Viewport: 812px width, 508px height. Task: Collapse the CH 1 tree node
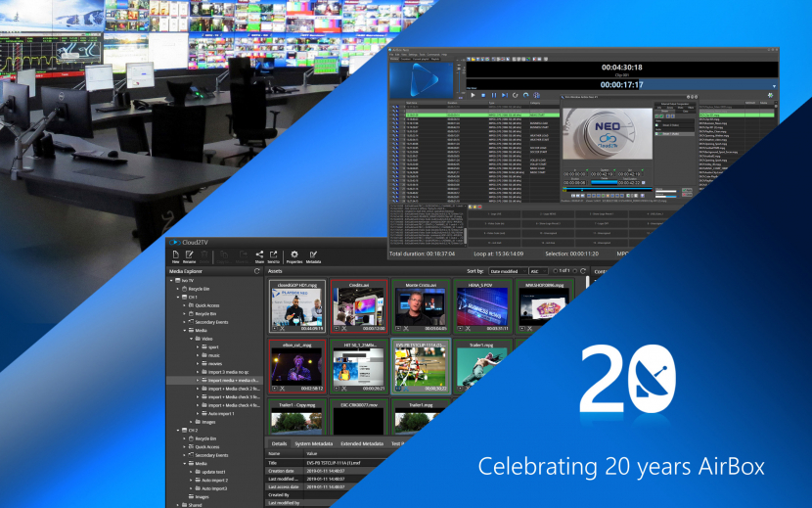click(x=178, y=297)
